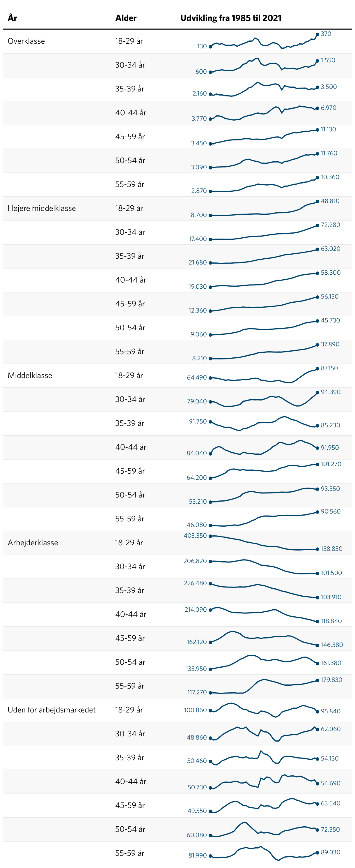Click the start point labeled 226.480
The height and width of the screenshot is (868, 355).
click(x=210, y=583)
